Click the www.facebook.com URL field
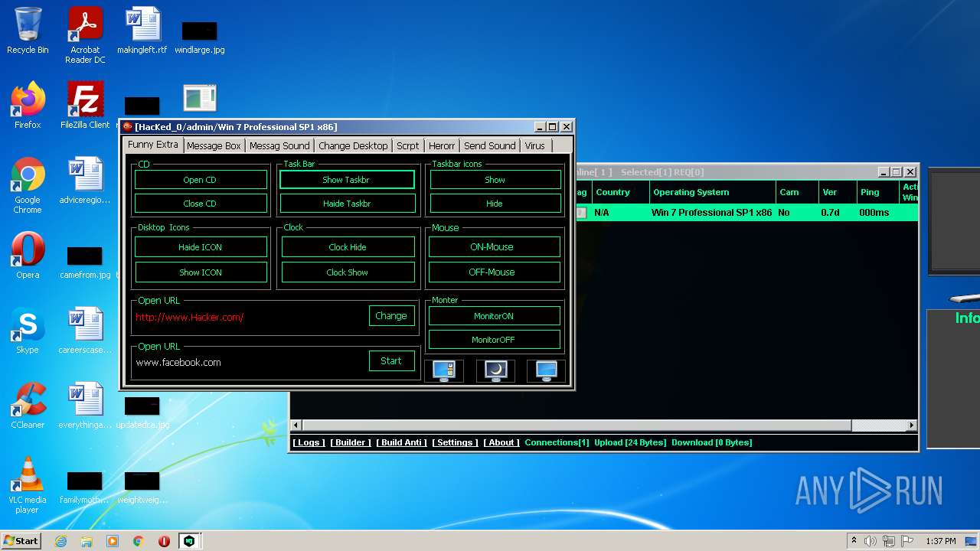This screenshot has height=551, width=980. pos(250,362)
